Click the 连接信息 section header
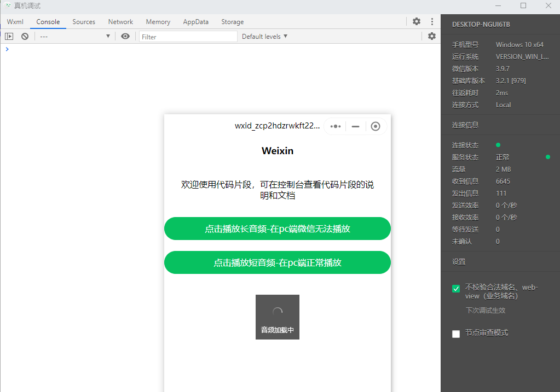This screenshot has width=560, height=392. point(465,125)
